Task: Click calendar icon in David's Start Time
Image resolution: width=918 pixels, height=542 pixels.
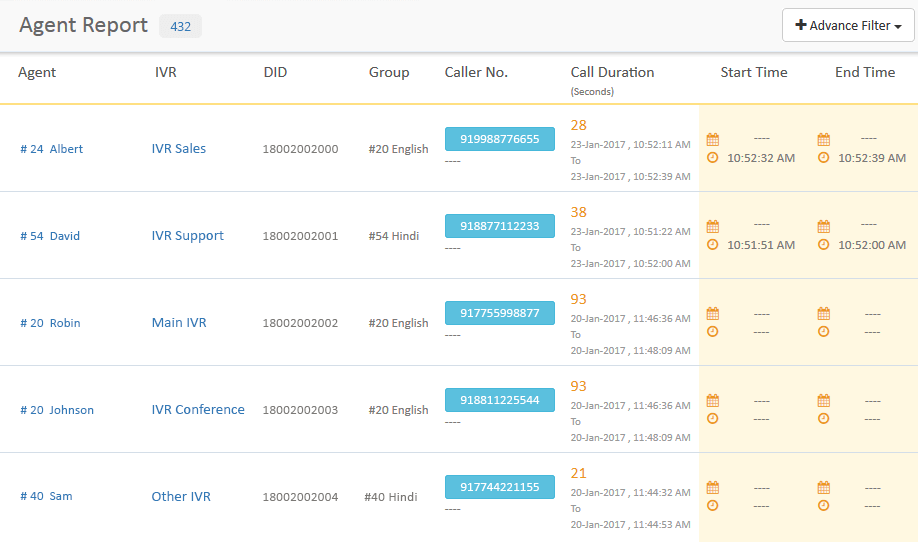Action: point(713,227)
